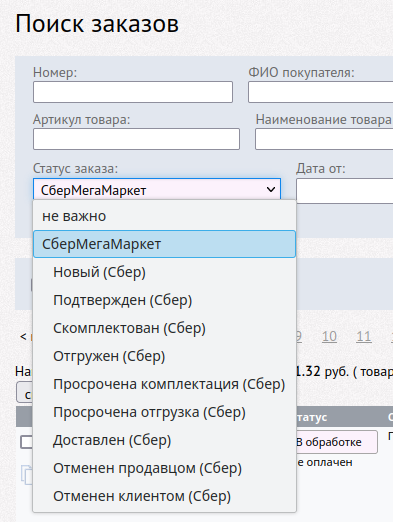This screenshot has height=522, width=393.
Task: Choose the 'не важно' status option
Action: [164, 216]
